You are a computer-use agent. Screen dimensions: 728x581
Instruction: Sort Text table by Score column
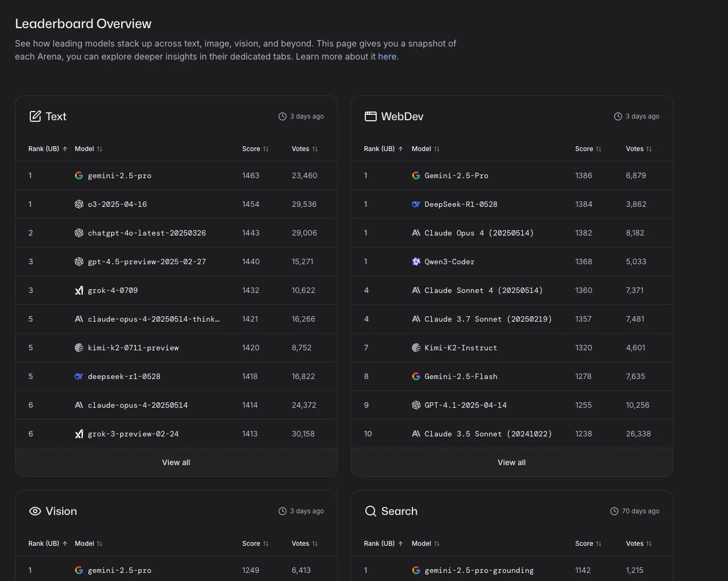click(255, 149)
